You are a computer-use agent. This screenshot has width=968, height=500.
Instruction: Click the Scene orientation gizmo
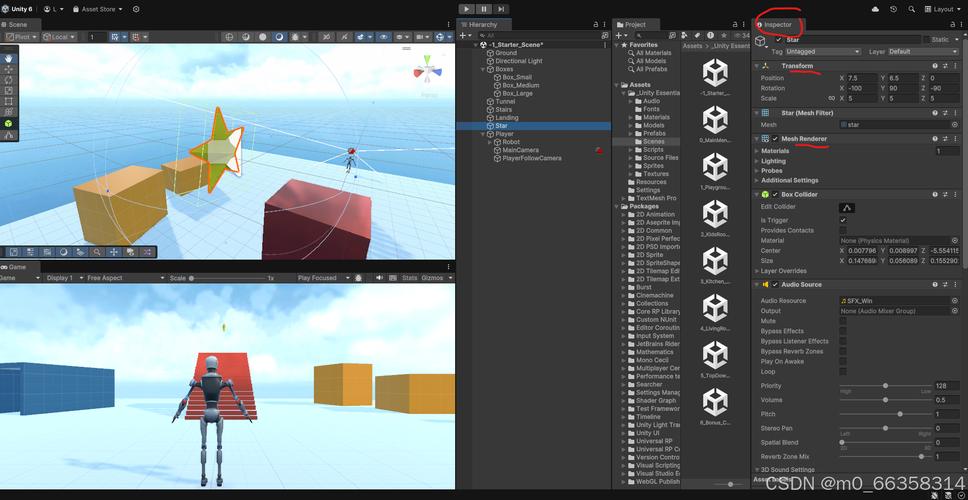[427, 70]
